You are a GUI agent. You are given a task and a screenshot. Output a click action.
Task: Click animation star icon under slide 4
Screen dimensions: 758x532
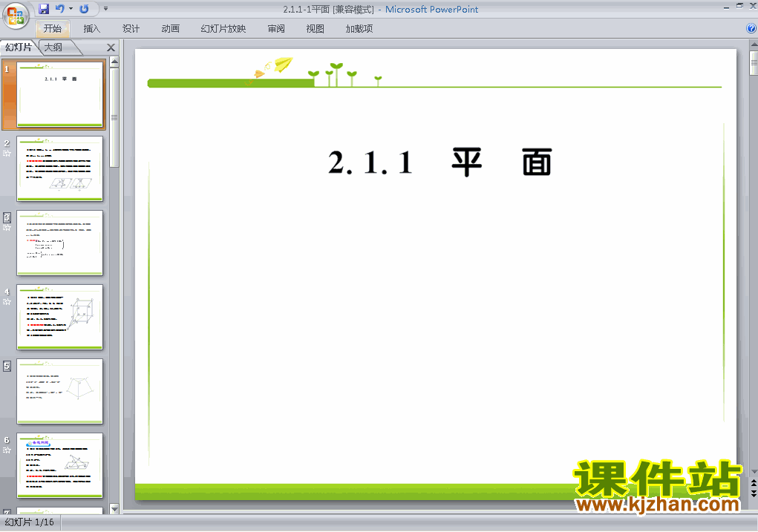point(7,302)
